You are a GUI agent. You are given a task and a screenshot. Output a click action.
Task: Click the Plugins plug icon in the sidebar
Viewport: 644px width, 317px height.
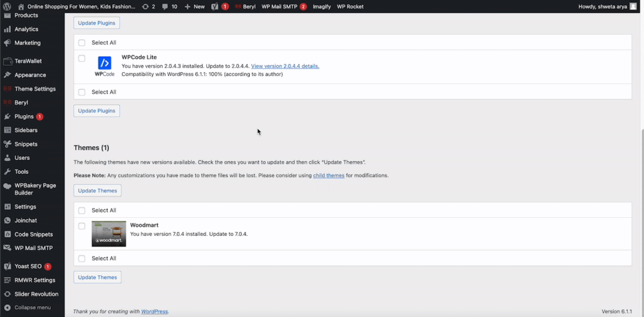tap(7, 117)
